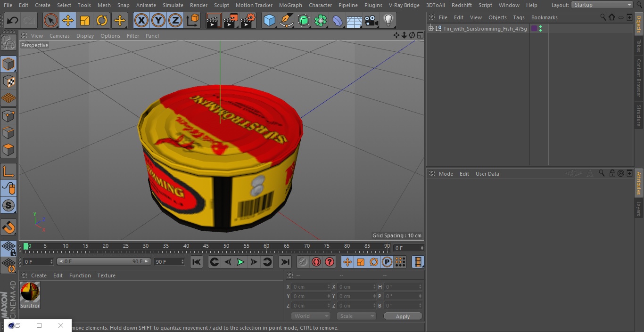
Task: Click Object Manager search magnifier icon
Action: [x=603, y=17]
